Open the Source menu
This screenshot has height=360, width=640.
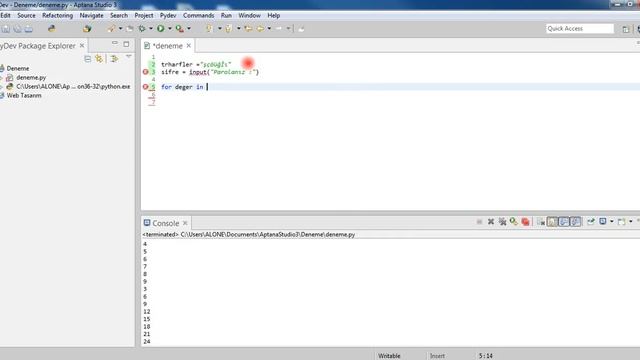[x=26, y=16]
